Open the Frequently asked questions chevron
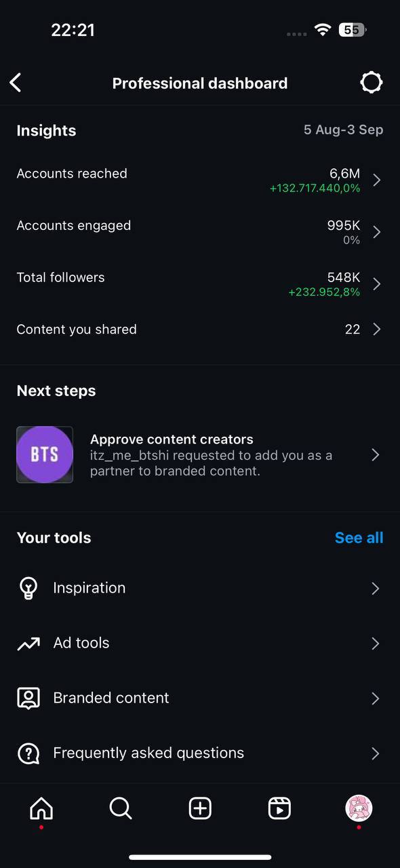The height and width of the screenshot is (868, 400). [375, 753]
